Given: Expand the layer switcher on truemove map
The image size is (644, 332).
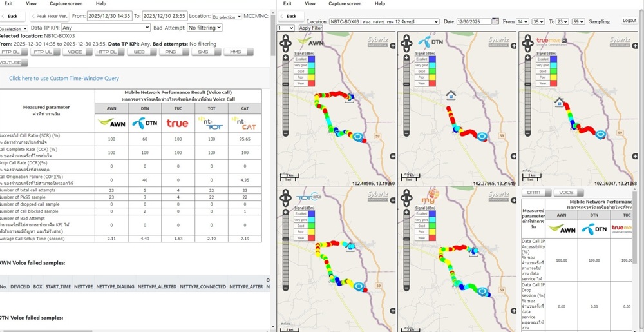Looking at the screenshot, I should click(x=634, y=46).
